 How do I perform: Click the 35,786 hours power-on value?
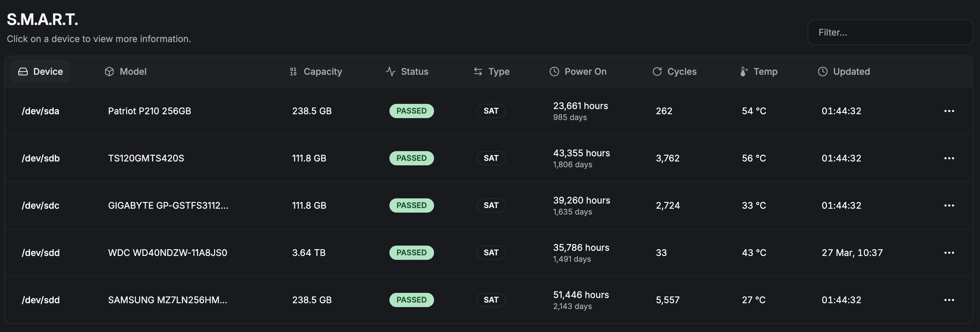click(581, 248)
